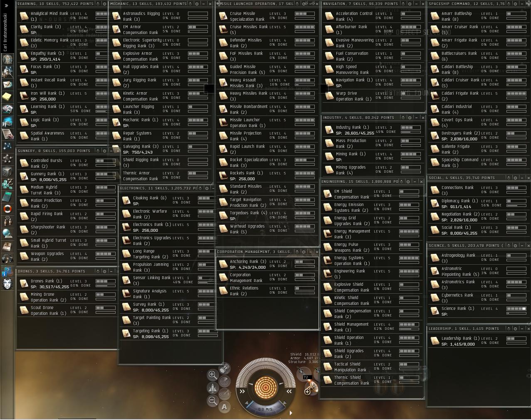Open the green calculator icon in sidebar
531x420 pixels.
click(x=8, y=196)
